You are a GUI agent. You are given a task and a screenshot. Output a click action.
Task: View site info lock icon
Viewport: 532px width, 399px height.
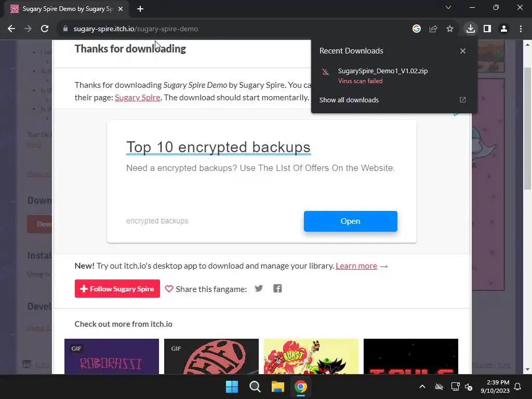(x=65, y=29)
